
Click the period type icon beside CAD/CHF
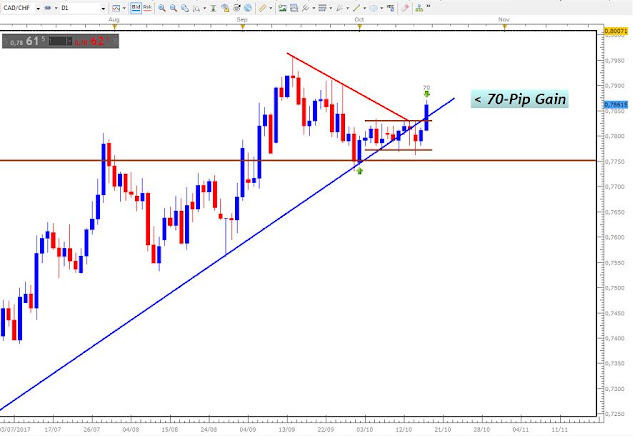pyautogui.click(x=48, y=8)
